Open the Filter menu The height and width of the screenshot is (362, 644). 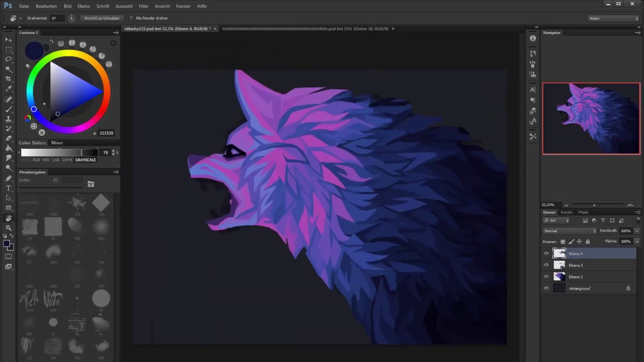click(x=143, y=6)
